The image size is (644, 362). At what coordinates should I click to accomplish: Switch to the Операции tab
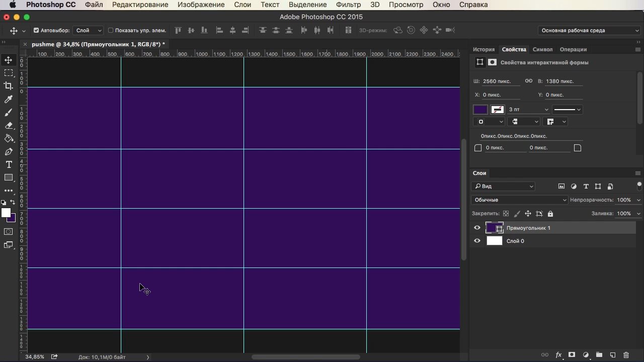[x=573, y=49]
